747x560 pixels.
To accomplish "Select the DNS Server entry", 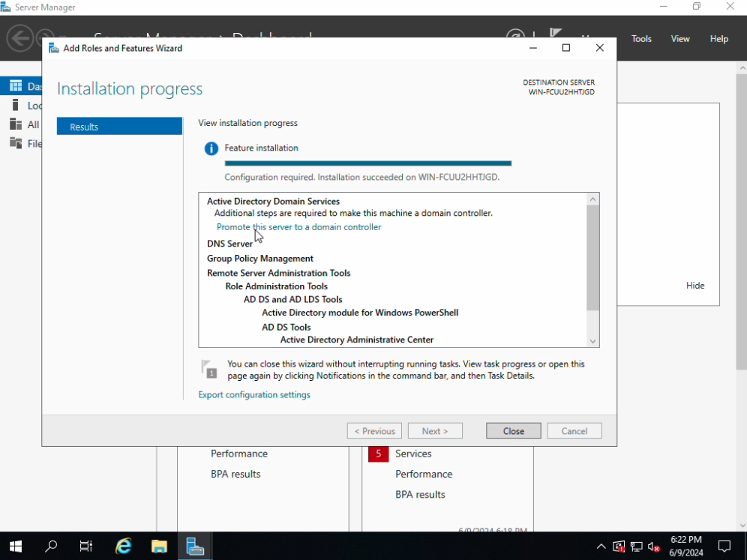I will (229, 244).
